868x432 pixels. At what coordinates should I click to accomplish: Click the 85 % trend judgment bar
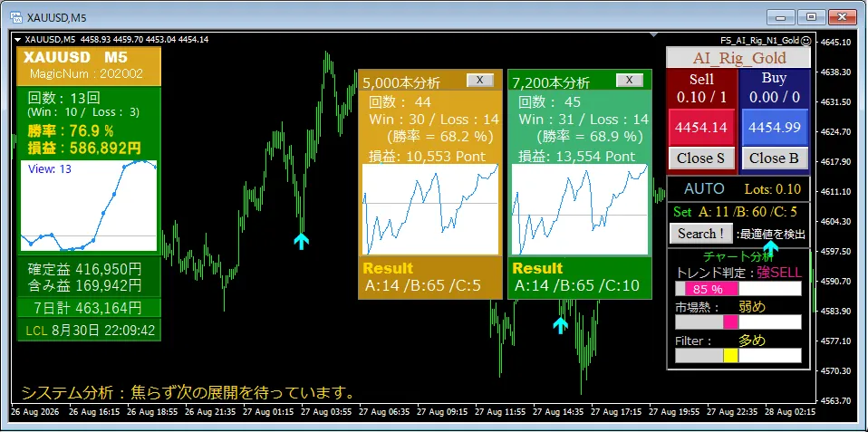[x=712, y=289]
